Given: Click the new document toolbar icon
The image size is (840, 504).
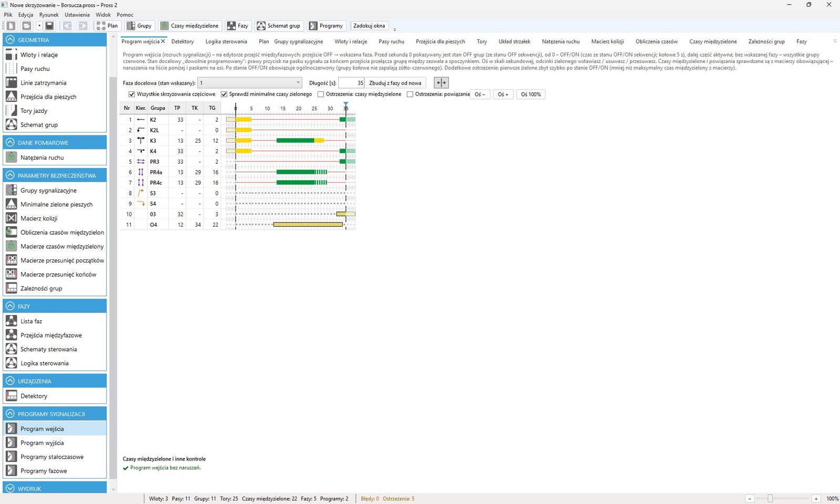Looking at the screenshot, I should (11, 26).
